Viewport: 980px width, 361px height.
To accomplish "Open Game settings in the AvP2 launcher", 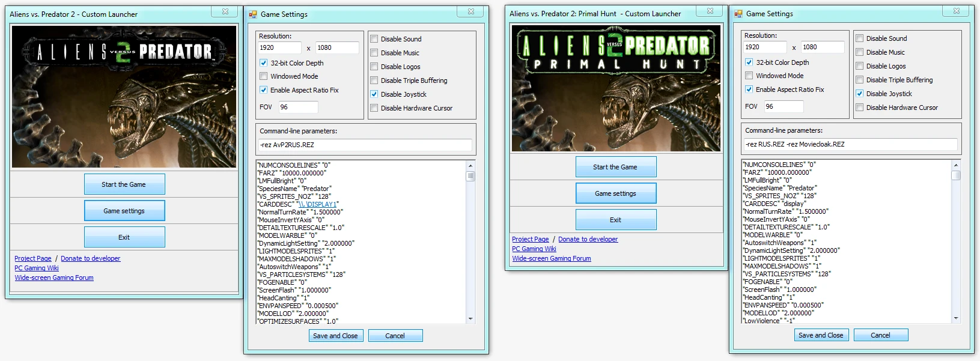I will coord(124,211).
